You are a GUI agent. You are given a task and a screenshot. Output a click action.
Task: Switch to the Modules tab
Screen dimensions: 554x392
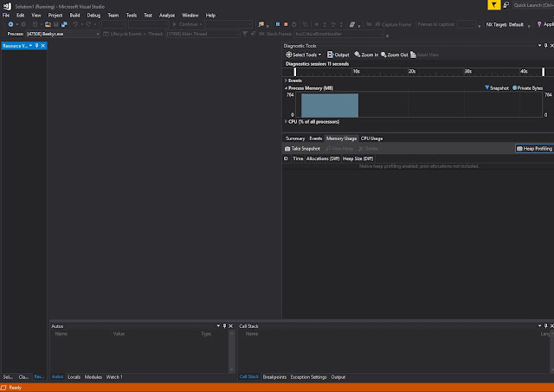point(93,377)
